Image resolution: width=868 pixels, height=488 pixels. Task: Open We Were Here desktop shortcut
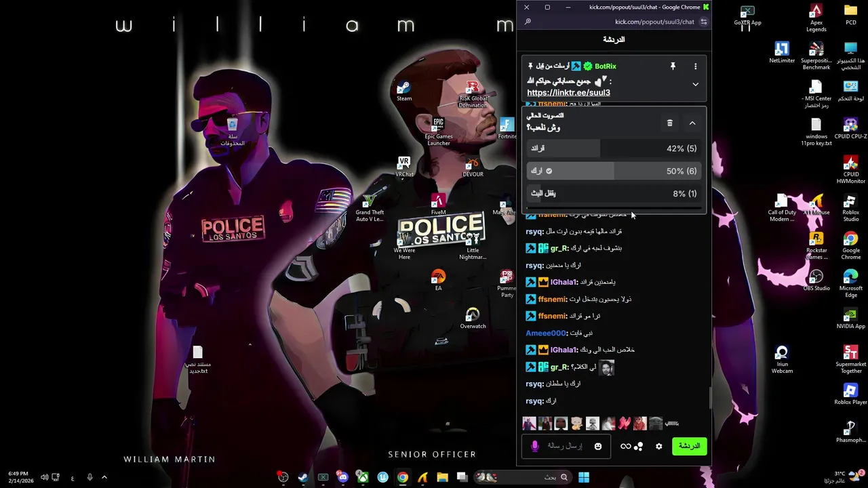click(404, 246)
